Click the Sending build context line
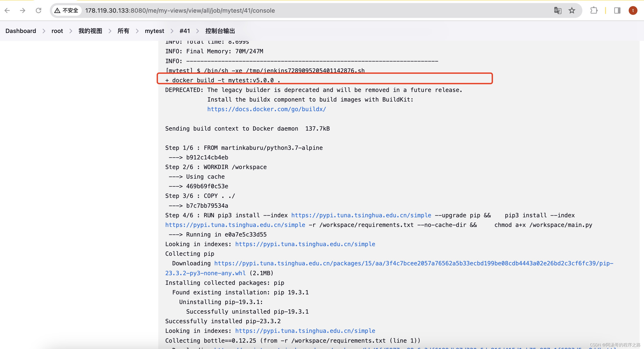The width and height of the screenshot is (644, 349). coord(247,129)
